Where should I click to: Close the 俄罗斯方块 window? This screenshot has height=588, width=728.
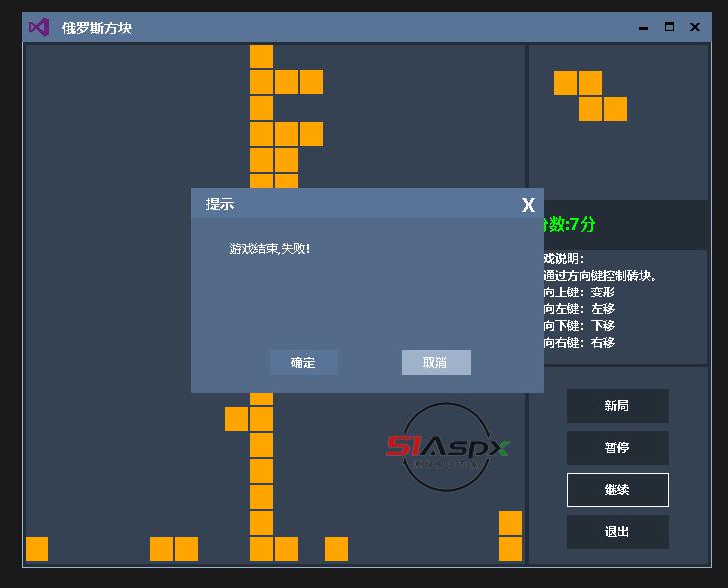(x=695, y=27)
